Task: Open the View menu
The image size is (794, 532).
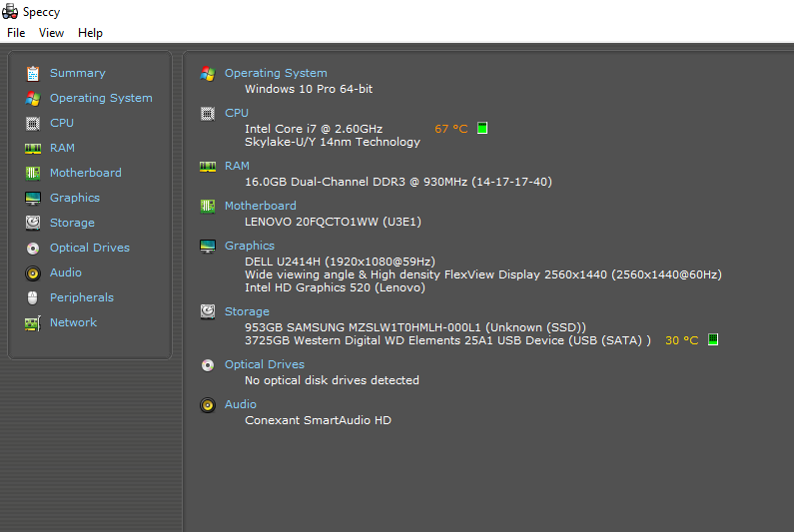Action: tap(51, 33)
